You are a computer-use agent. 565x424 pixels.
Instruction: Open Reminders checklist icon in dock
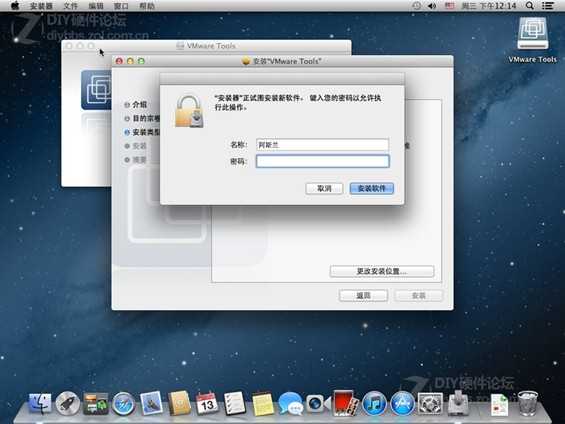pyautogui.click(x=235, y=403)
